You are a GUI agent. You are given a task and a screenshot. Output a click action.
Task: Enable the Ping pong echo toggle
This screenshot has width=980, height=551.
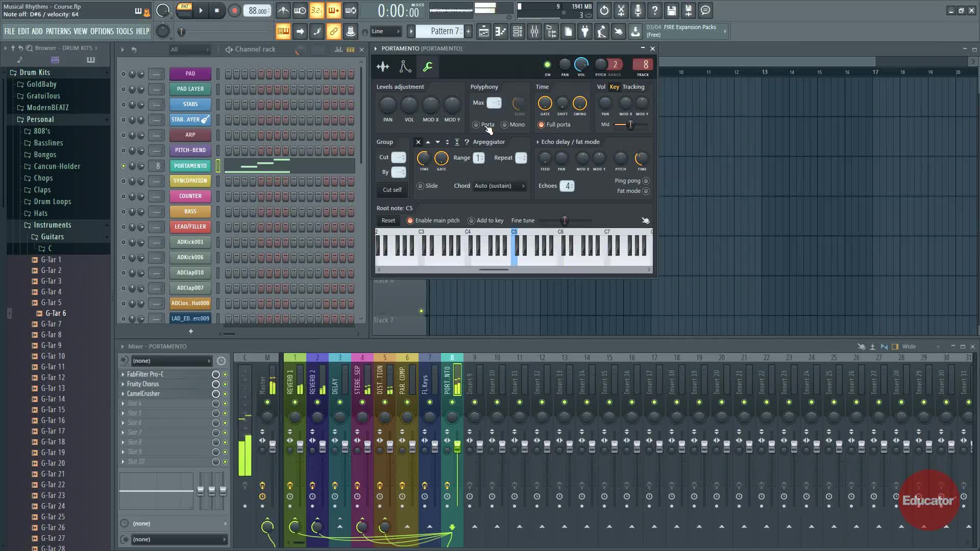(646, 181)
